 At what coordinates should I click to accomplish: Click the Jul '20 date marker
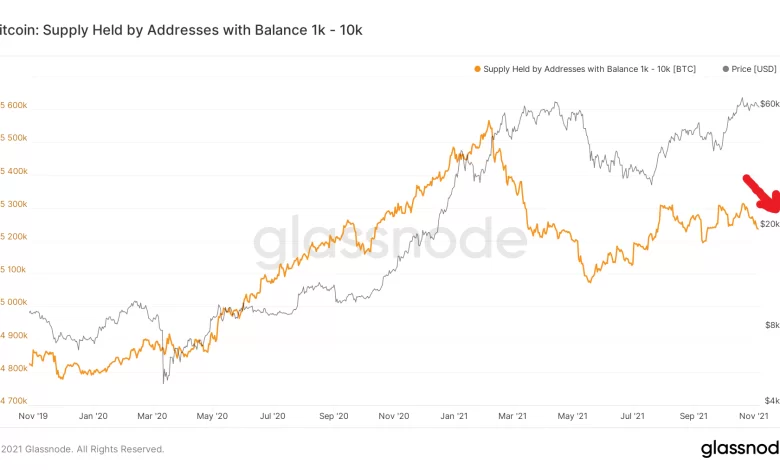point(273,415)
